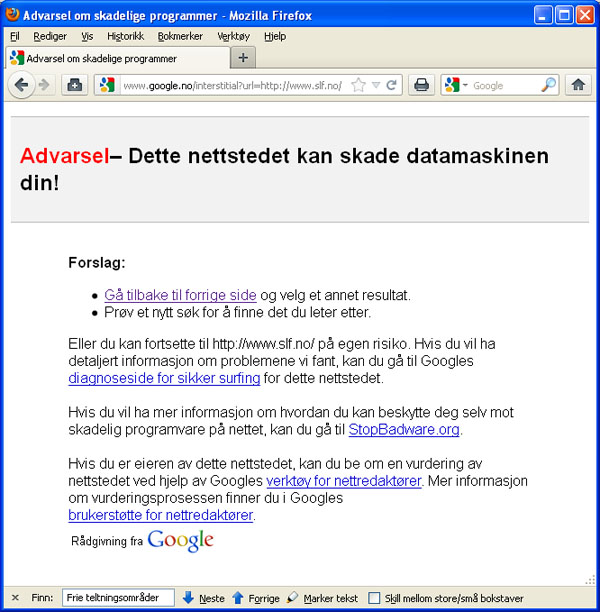Open the Bokmerker menu
600x612 pixels.
(x=180, y=36)
